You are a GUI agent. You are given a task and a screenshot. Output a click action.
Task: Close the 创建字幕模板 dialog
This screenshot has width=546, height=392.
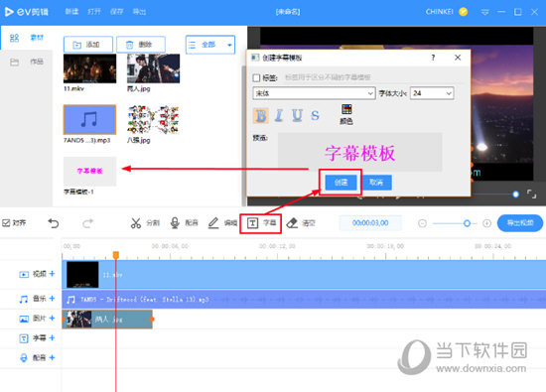458,58
